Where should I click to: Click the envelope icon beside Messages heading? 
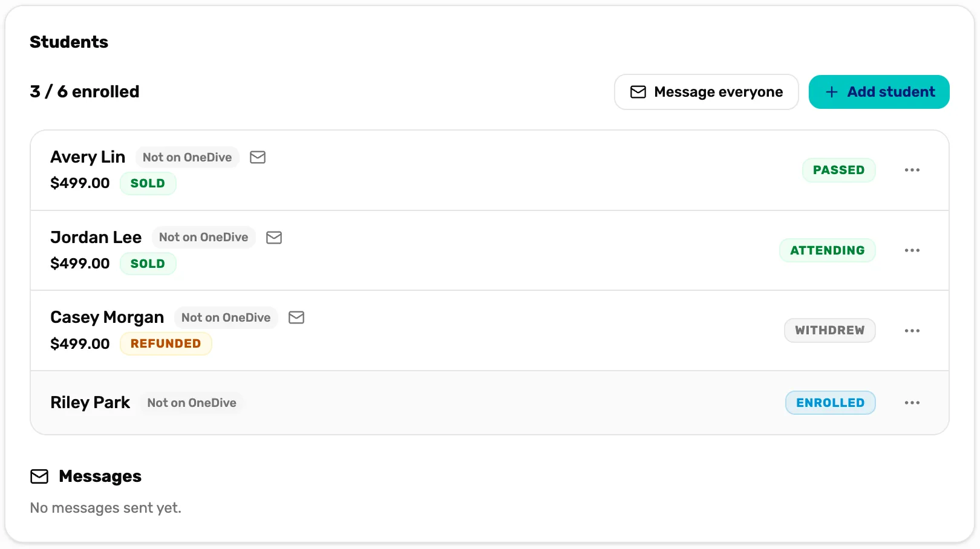39,476
